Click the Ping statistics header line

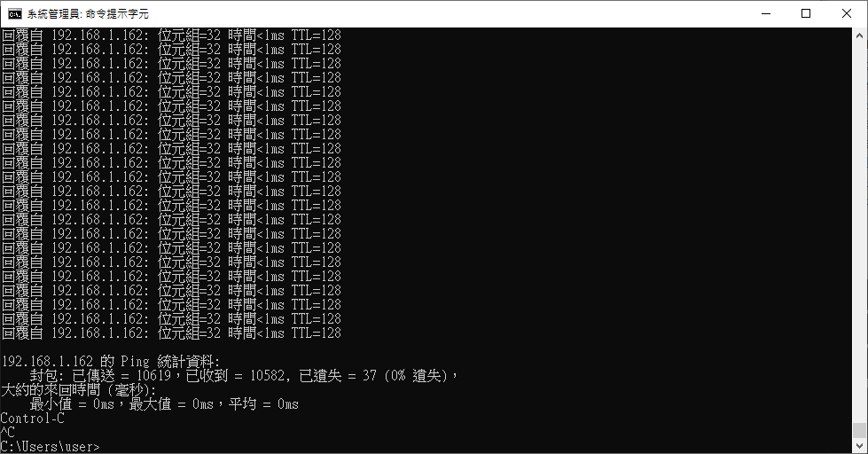[110, 362]
